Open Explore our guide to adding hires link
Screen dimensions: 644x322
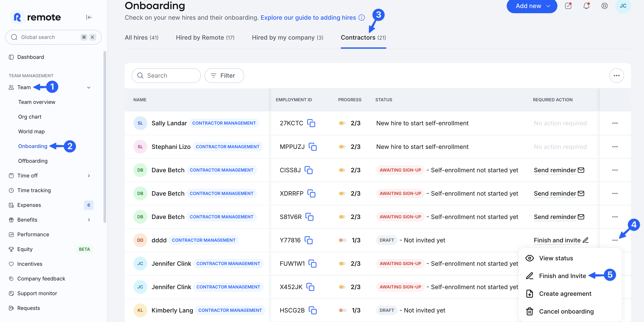308,18
